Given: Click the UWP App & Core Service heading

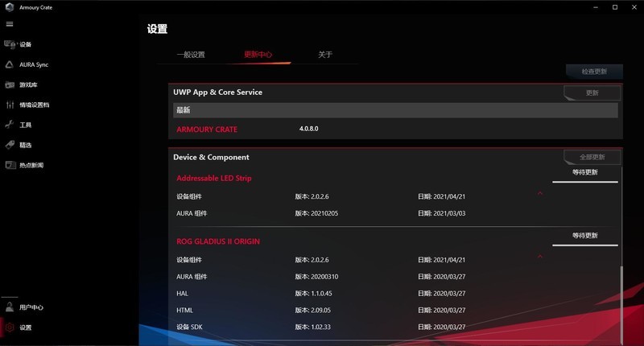Looking at the screenshot, I should click(x=217, y=93).
